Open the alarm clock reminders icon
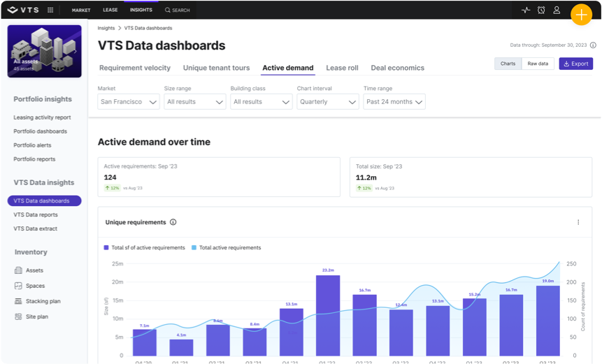The image size is (602, 364). point(541,10)
